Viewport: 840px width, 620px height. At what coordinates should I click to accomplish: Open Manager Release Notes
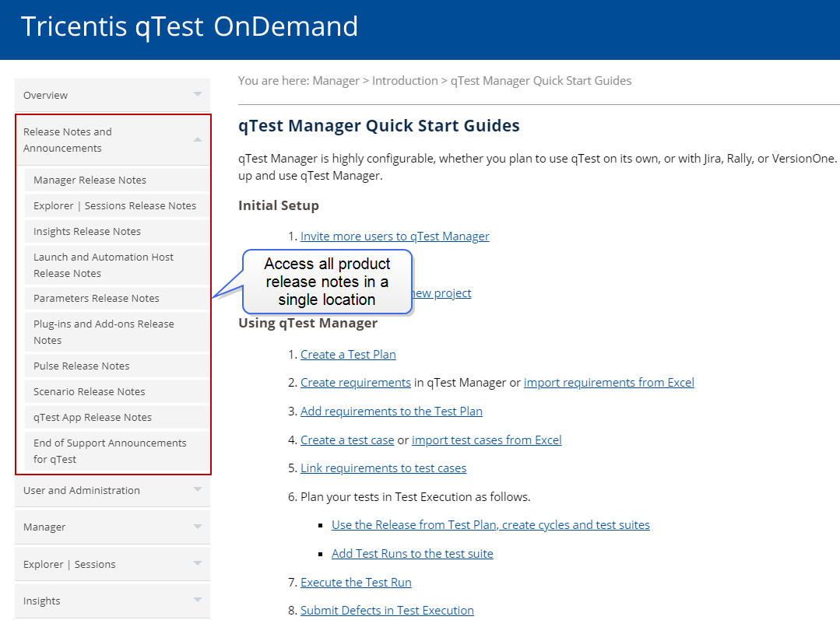pos(117,180)
